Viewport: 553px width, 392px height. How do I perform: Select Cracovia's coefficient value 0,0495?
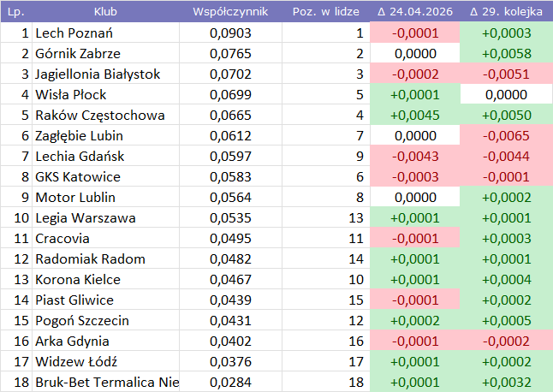[230, 239]
